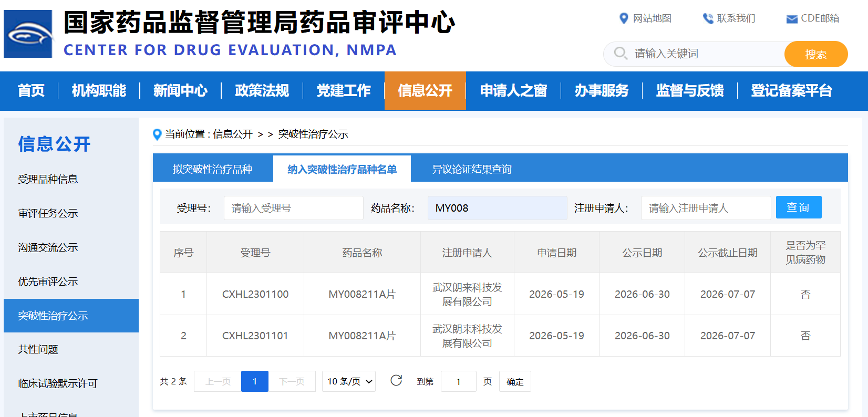The width and height of the screenshot is (868, 417).
Task: Open 受理品种信息 in sidebar
Action: point(48,179)
